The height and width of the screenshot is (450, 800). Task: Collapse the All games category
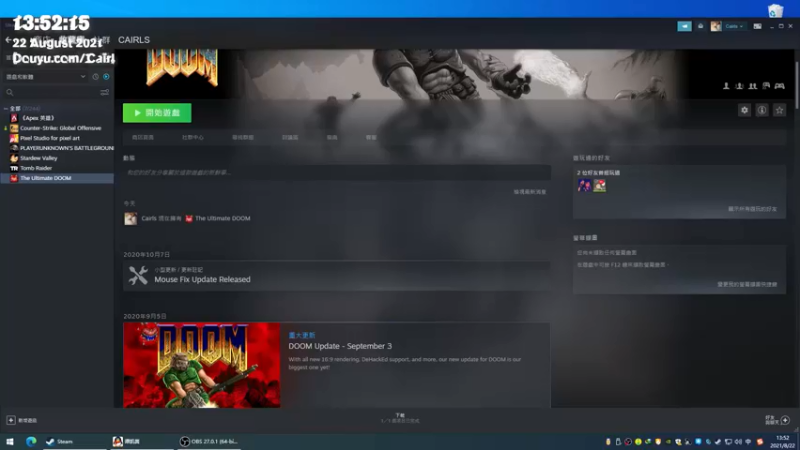point(6,109)
